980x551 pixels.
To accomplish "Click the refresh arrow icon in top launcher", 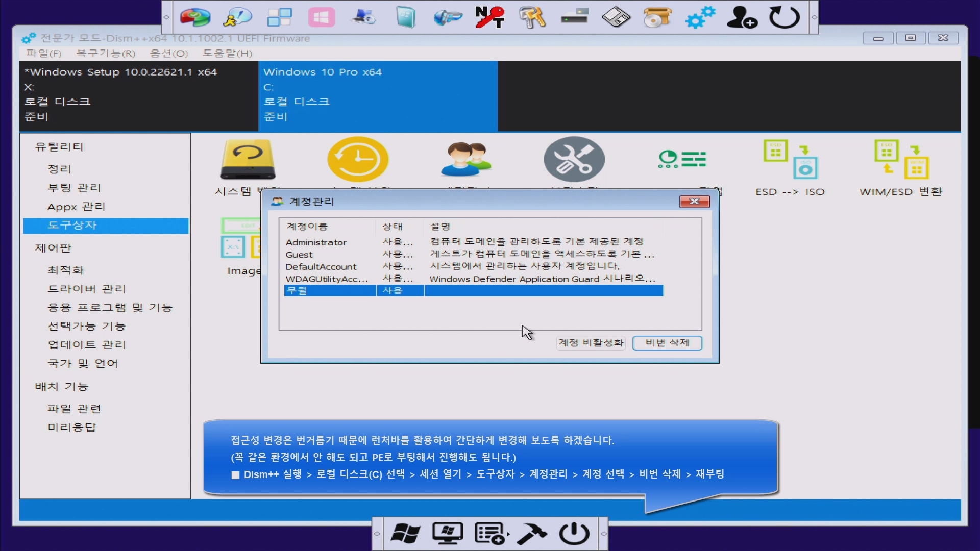I will coord(785,17).
